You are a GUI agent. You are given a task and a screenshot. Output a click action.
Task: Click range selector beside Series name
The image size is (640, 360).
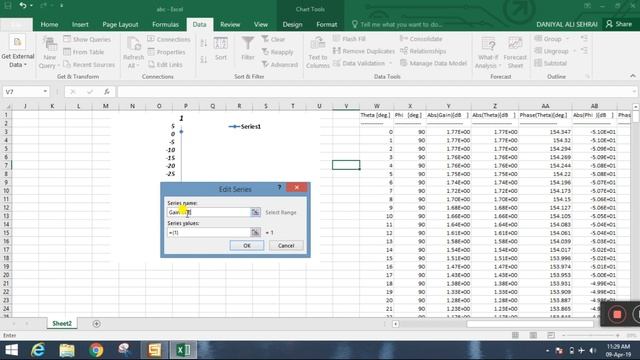[x=256, y=212]
